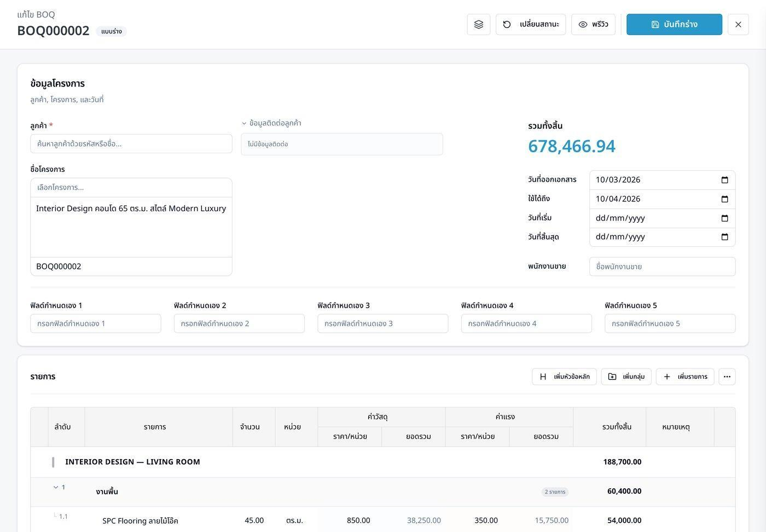The width and height of the screenshot is (766, 532).
Task: Click the ฟิลด์กำหนดเอง 3 input
Action: pyautogui.click(x=382, y=323)
